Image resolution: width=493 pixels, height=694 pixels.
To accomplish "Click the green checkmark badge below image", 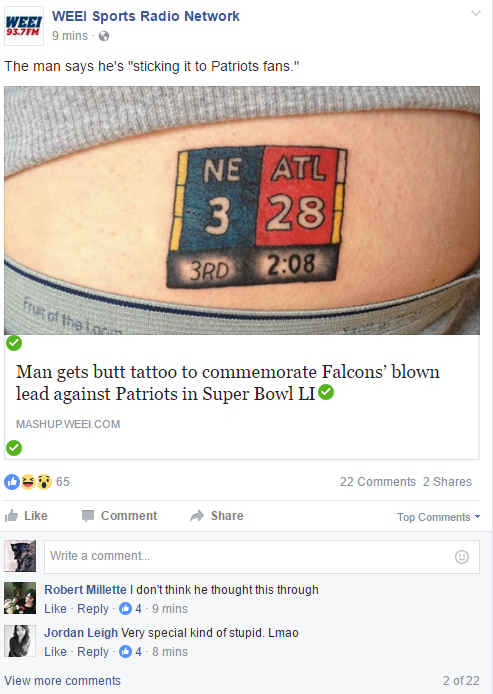I will 14,343.
